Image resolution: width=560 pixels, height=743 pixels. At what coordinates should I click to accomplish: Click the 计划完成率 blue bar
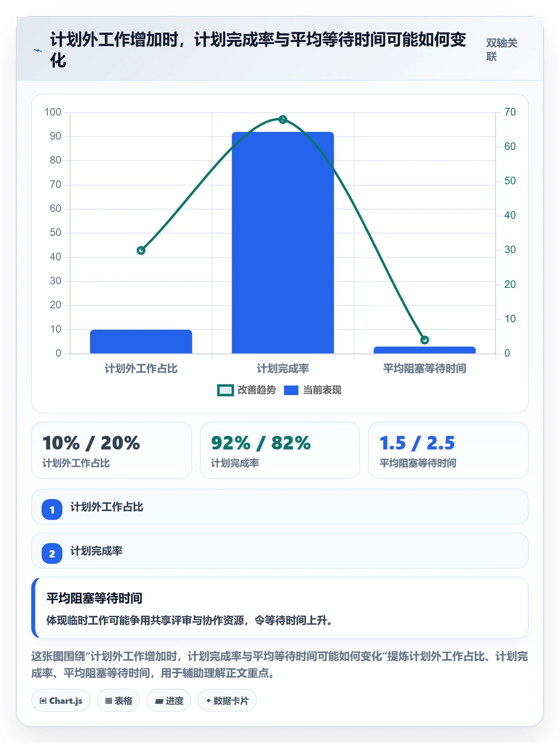pyautogui.click(x=283, y=243)
